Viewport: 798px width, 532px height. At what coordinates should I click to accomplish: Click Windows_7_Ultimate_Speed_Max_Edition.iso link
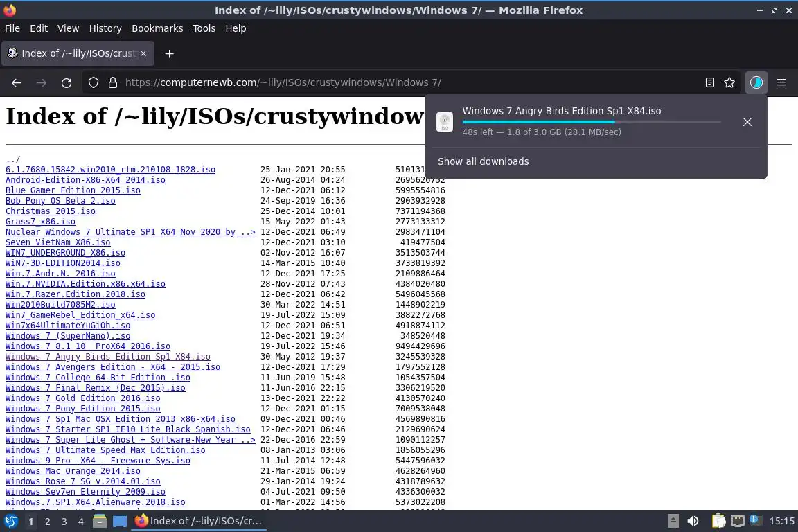pyautogui.click(x=105, y=450)
